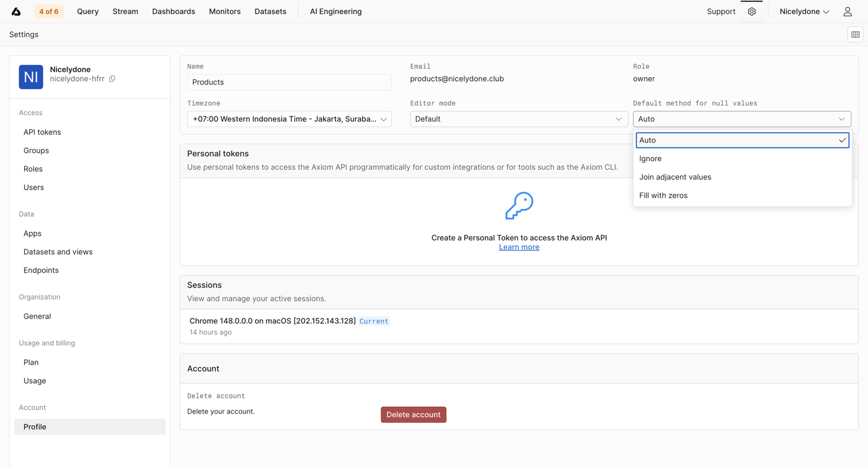The width and height of the screenshot is (868, 467).
Task: Open Dashboards in the top navigation
Action: point(173,11)
